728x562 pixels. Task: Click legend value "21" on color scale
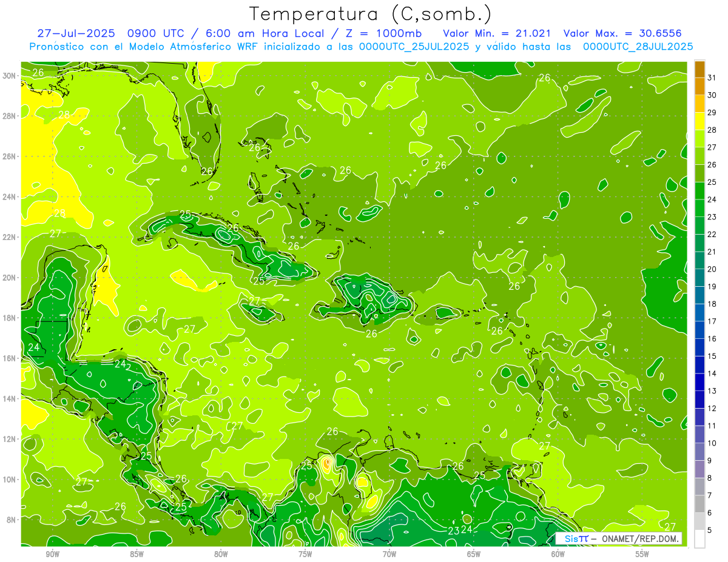pyautogui.click(x=712, y=252)
